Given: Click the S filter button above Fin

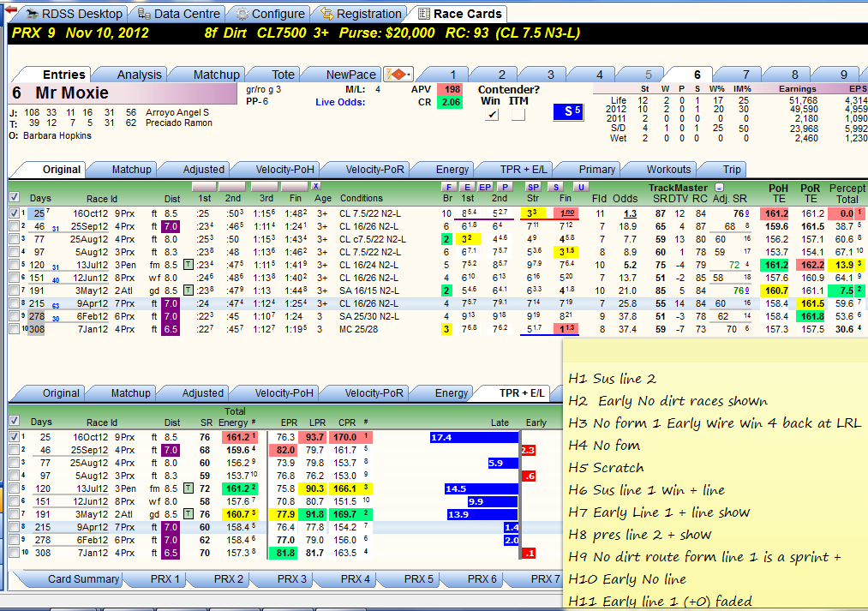Looking at the screenshot, I should coord(556,187).
